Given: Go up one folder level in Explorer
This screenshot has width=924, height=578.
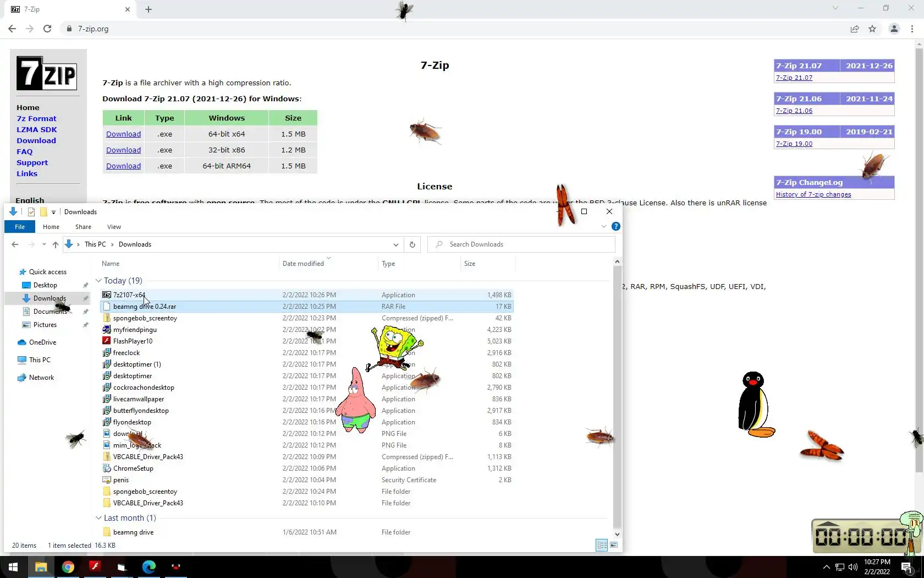Looking at the screenshot, I should [56, 244].
